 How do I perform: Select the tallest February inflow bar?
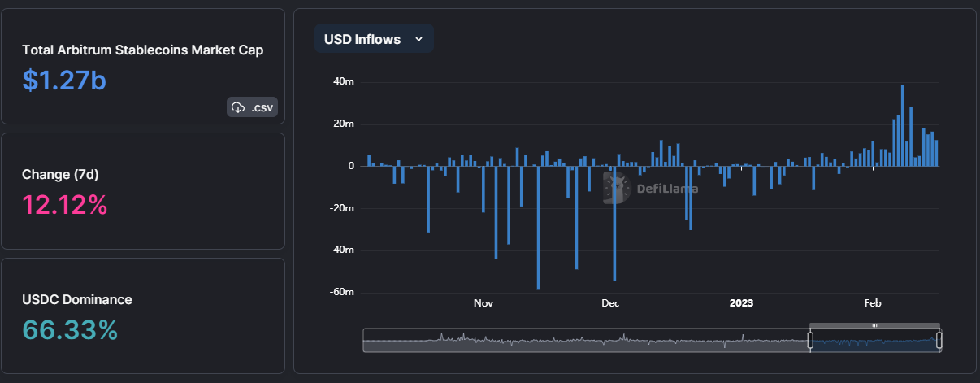903,125
